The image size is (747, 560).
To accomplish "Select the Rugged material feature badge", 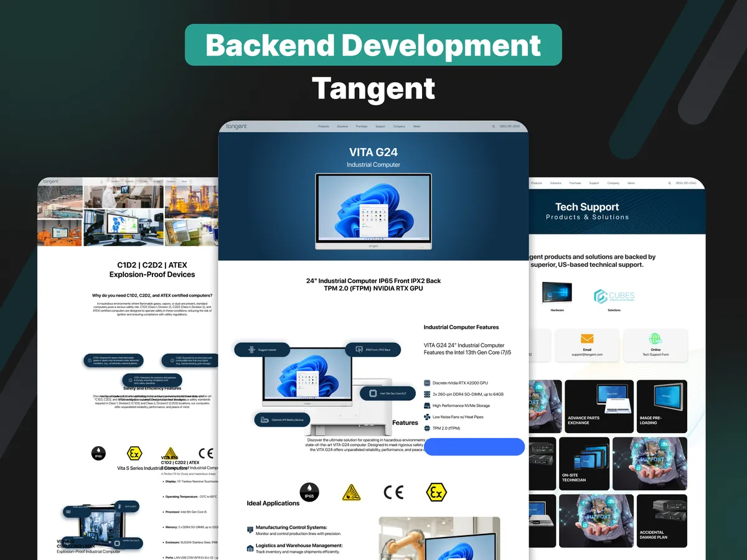I will point(263,350).
